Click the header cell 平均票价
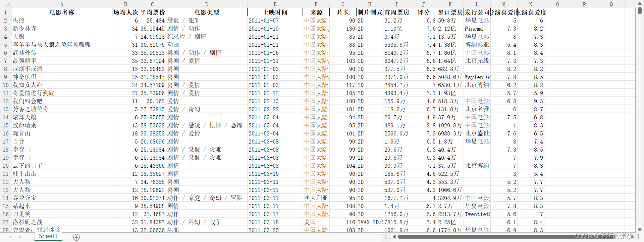 tap(152, 12)
